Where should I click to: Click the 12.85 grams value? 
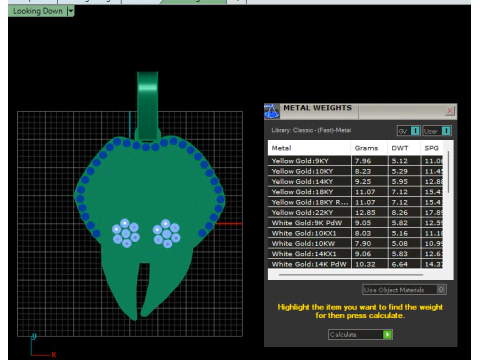click(x=365, y=213)
